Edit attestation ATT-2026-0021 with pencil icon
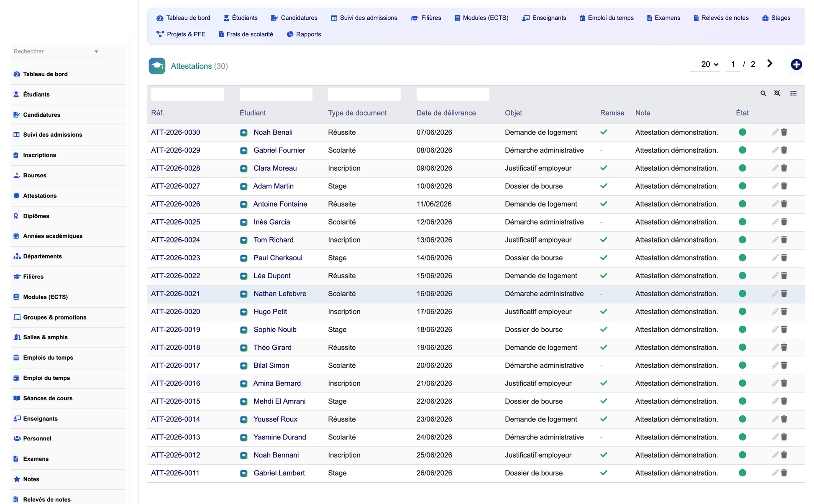The height and width of the screenshot is (504, 814). 775,294
